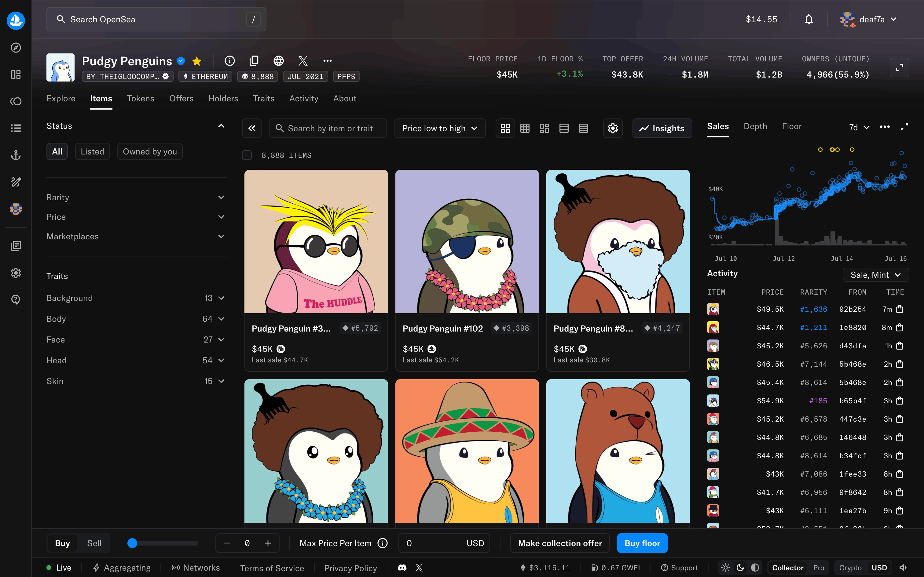Collapse the filter sidebar with double-arrow
The image size is (924, 577).
[x=251, y=128]
